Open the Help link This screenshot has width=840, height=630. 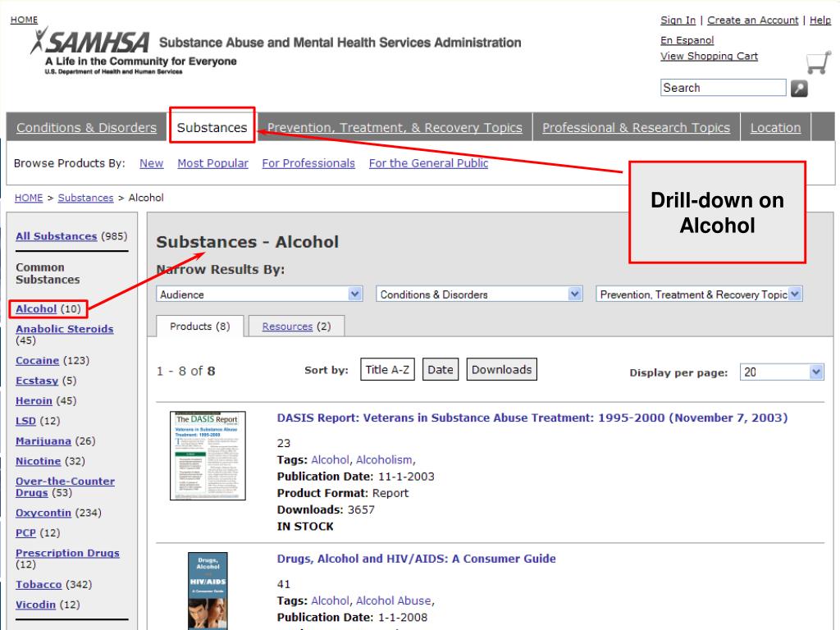click(820, 20)
